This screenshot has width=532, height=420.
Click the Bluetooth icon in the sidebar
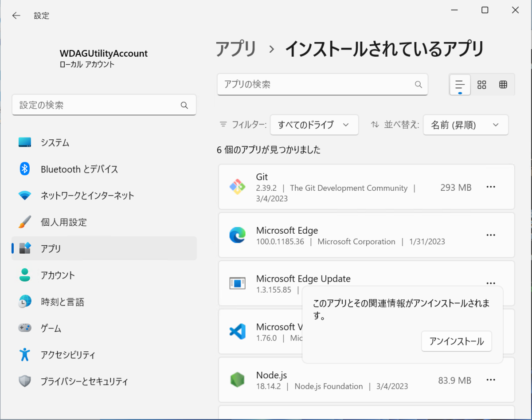pyautogui.click(x=25, y=169)
